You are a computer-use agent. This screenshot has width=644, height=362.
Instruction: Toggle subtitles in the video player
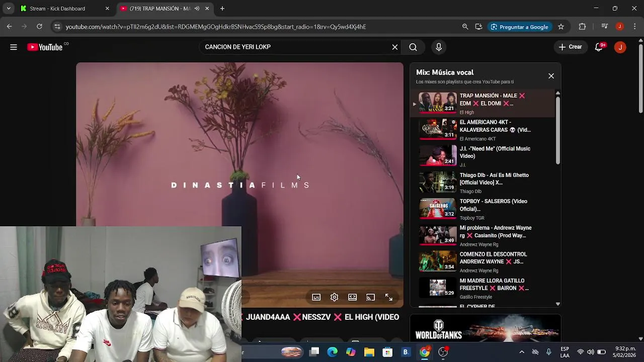click(x=316, y=297)
